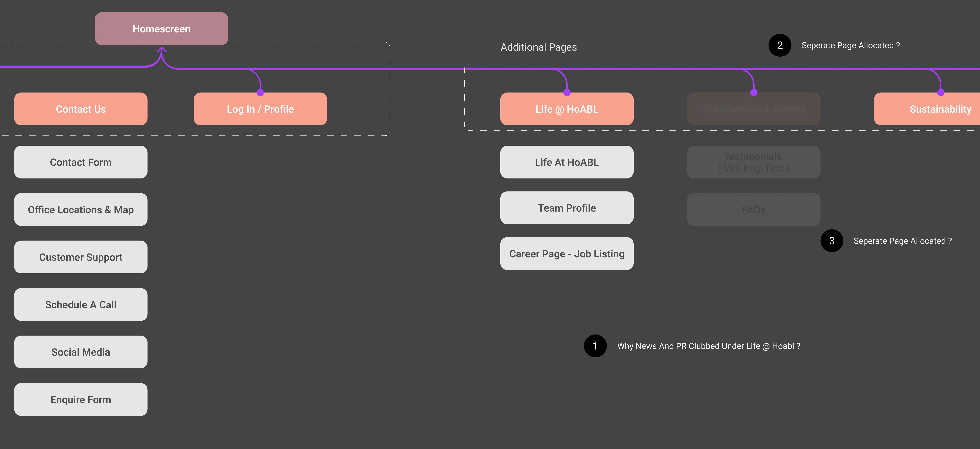
Task: Select the Contact Us box
Action: [x=81, y=109]
